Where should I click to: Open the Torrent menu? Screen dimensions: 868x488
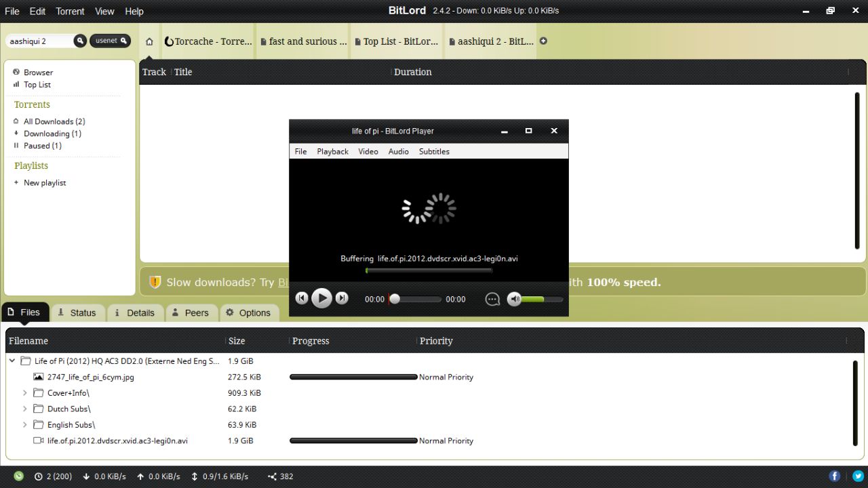(70, 12)
